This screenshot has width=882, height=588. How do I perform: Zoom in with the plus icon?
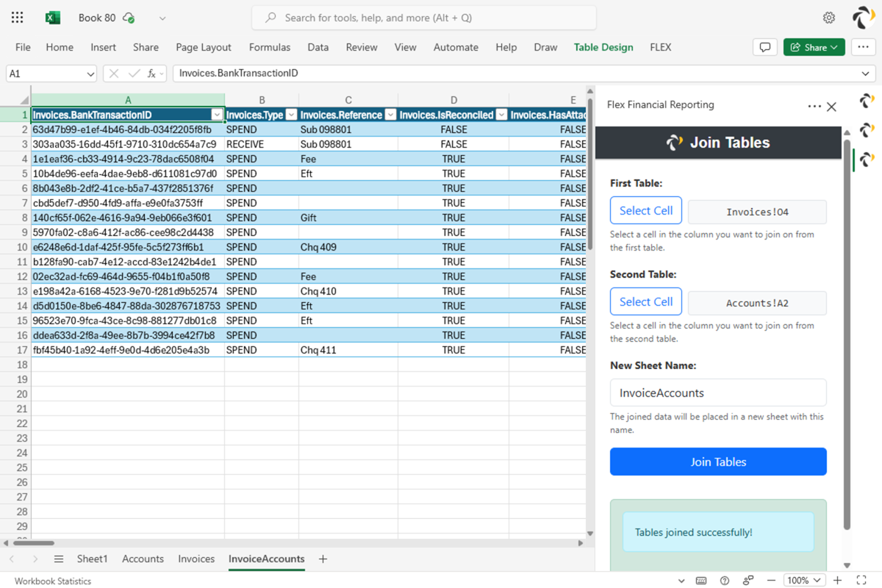(837, 581)
